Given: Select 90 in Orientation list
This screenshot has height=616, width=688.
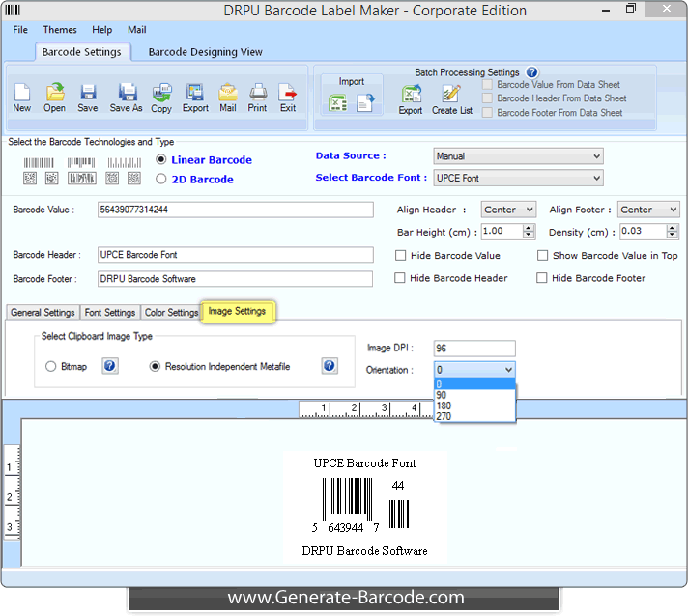Looking at the screenshot, I should pyautogui.click(x=474, y=395).
